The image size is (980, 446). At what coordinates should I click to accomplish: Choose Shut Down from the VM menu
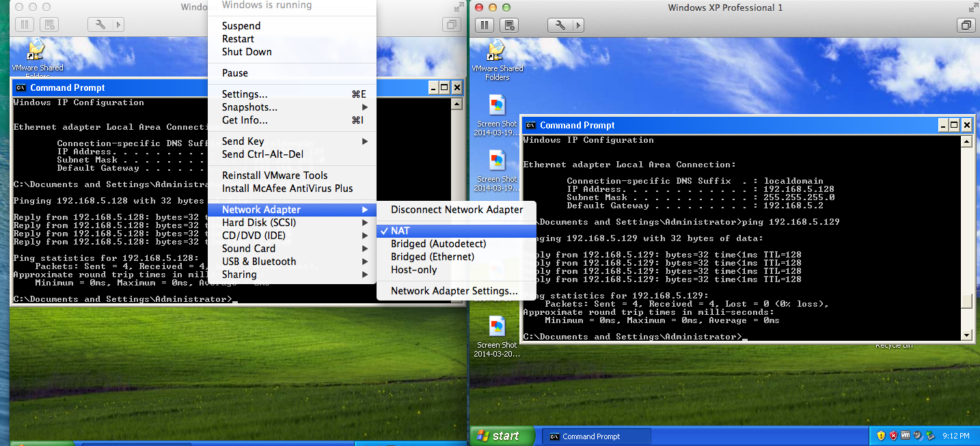click(x=292, y=52)
